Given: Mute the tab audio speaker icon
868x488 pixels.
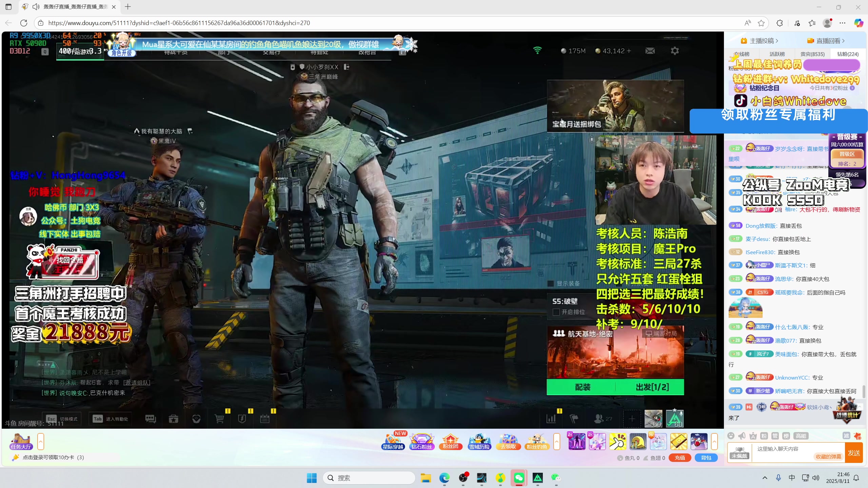Looking at the screenshot, I should 36,7.
